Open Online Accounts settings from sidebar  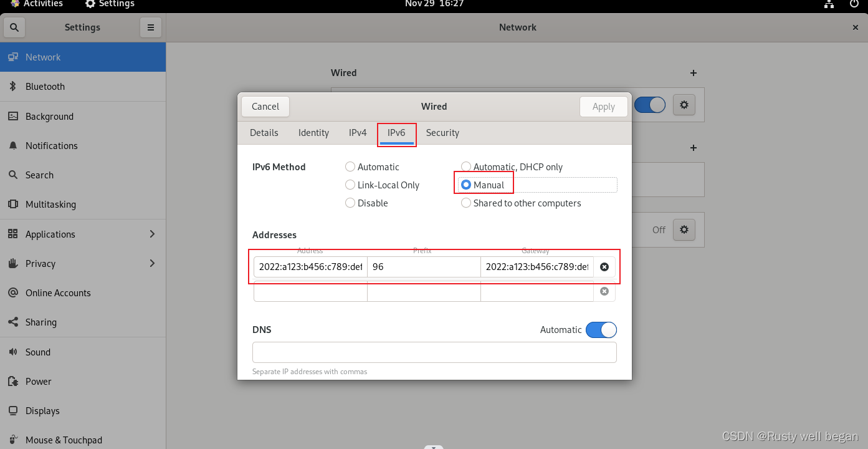(83, 293)
